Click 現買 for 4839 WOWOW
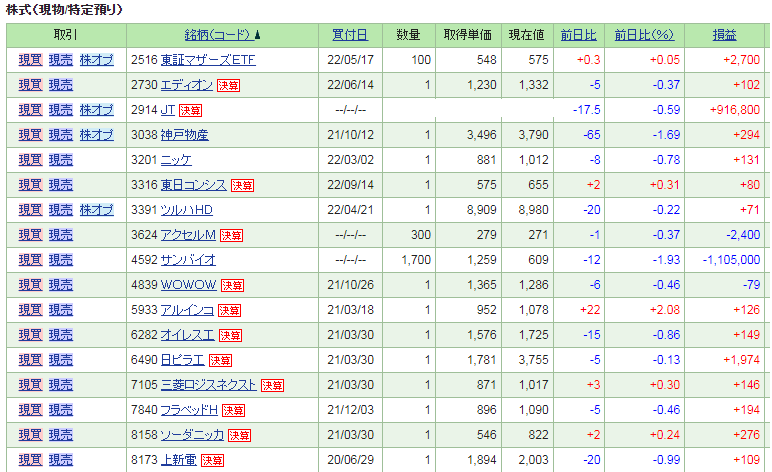The image size is (772, 472). (x=31, y=285)
